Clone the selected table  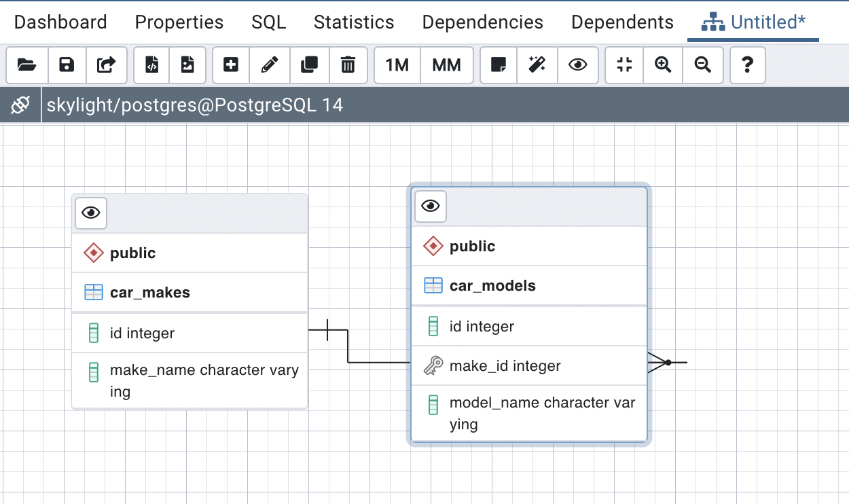click(309, 65)
